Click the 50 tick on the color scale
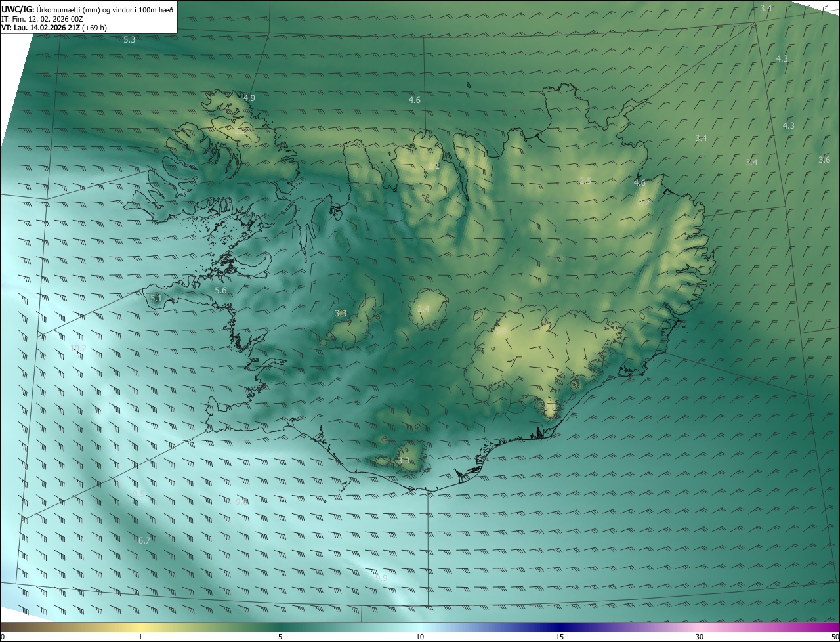Screen dimensions: 840x642 (835, 637)
